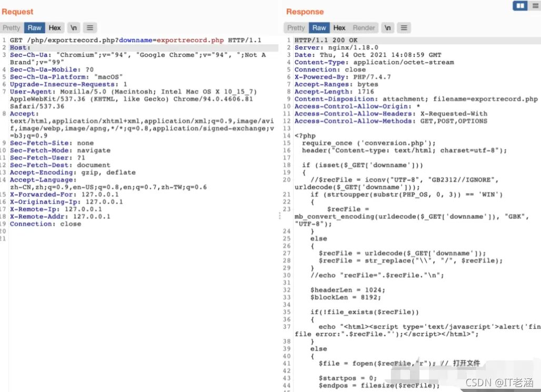This screenshot has width=541, height=392.
Task: Click Connection: close in the Request pane
Action: coord(46,224)
